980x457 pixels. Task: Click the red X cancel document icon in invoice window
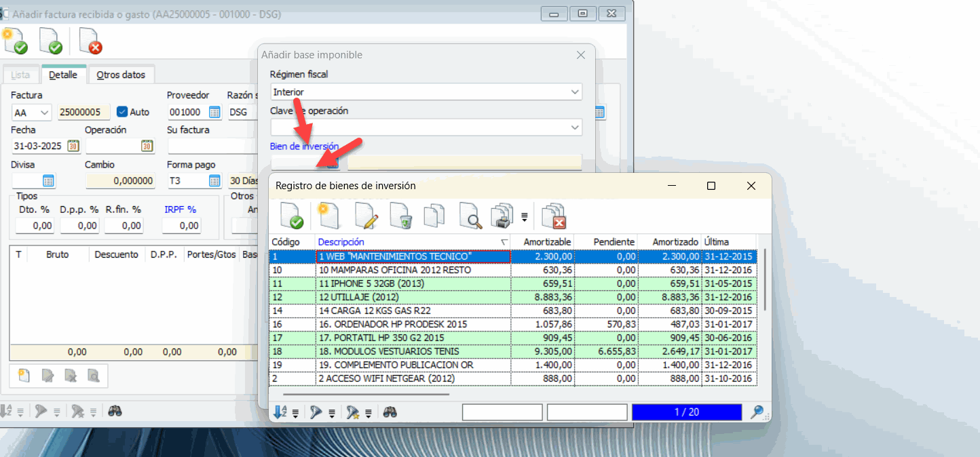[90, 41]
